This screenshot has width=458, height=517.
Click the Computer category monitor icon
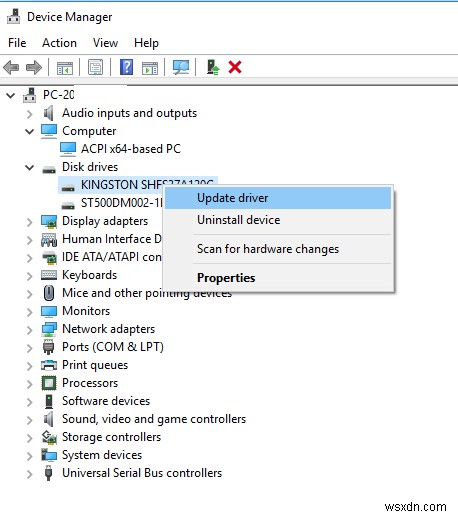click(49, 131)
